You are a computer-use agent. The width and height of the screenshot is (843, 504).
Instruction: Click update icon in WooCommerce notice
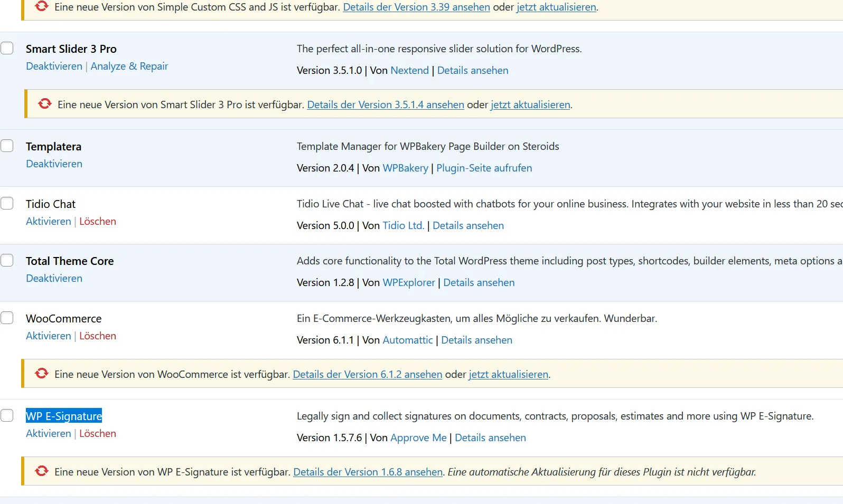tap(42, 374)
